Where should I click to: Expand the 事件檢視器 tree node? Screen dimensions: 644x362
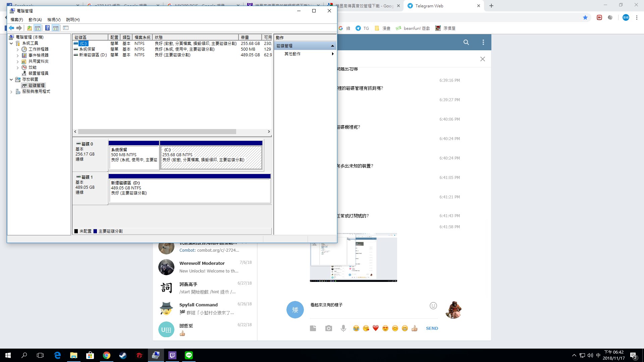tap(17, 55)
